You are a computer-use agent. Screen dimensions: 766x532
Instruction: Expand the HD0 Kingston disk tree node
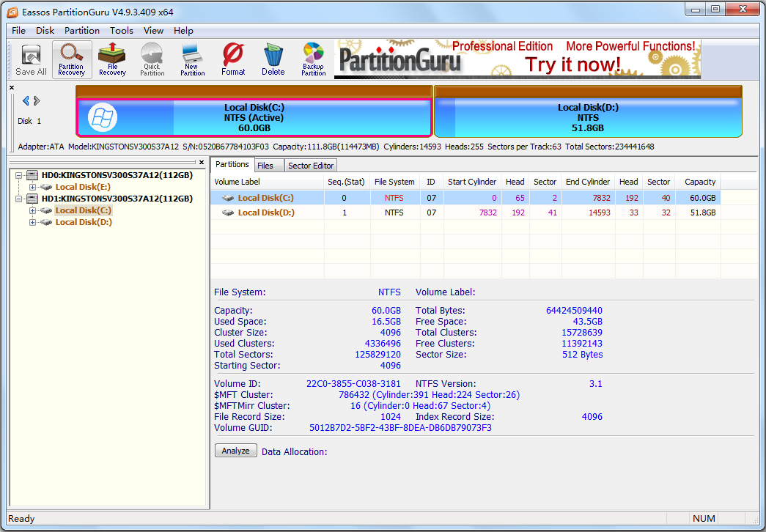[x=18, y=175]
